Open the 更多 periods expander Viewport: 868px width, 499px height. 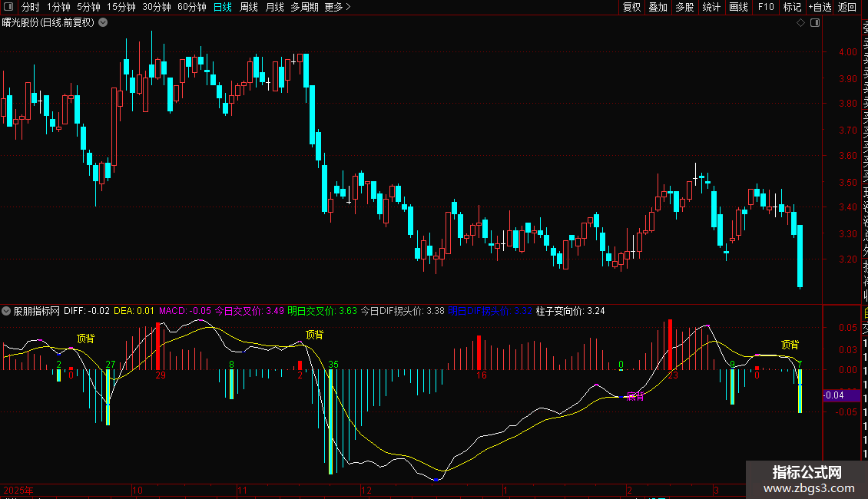click(338, 7)
